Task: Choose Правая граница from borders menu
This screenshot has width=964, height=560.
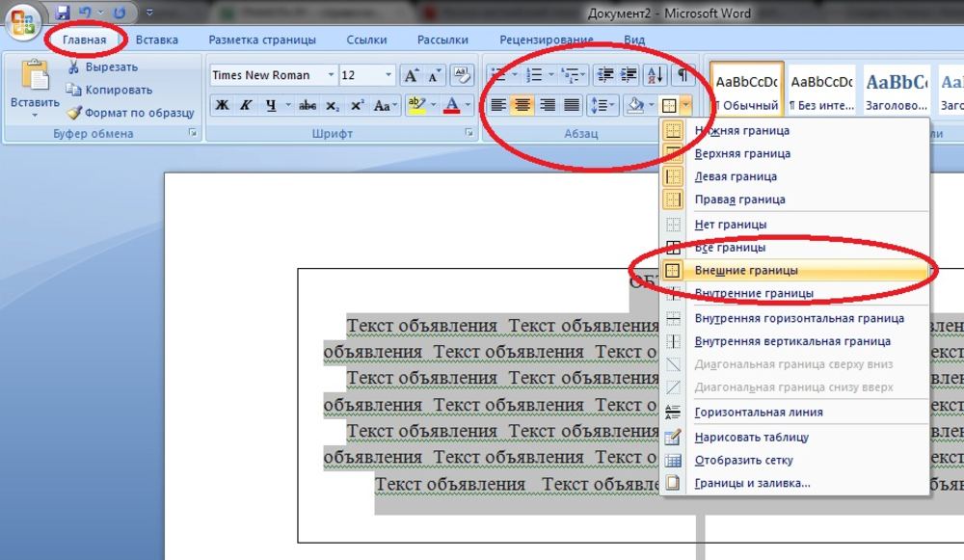Action: pyautogui.click(x=794, y=200)
